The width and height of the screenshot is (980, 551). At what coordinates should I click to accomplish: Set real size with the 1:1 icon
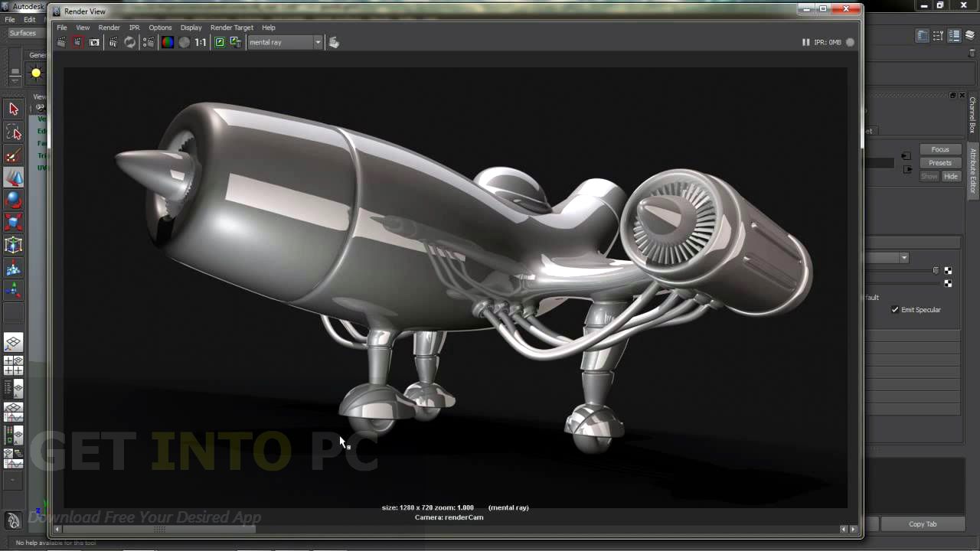(x=201, y=42)
